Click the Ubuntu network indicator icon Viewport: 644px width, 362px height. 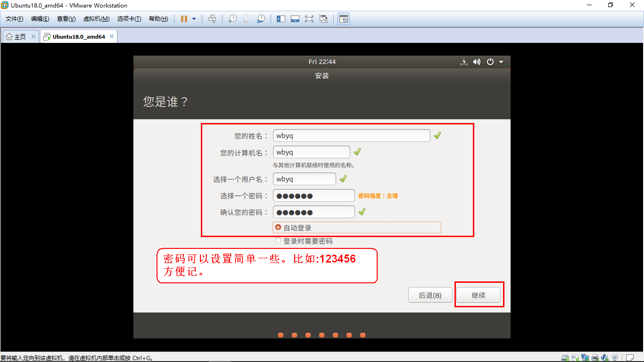(x=464, y=62)
